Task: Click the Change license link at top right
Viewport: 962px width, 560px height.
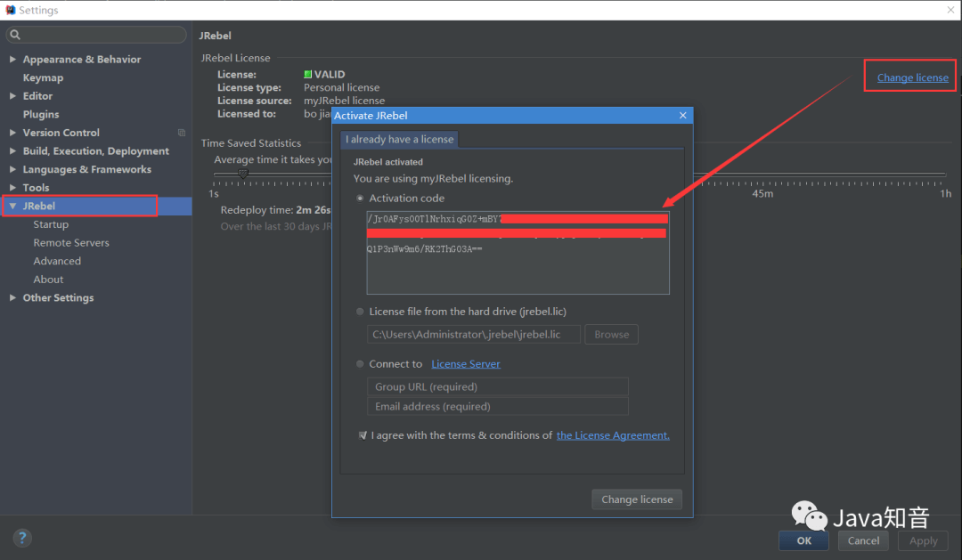Action: pos(912,77)
